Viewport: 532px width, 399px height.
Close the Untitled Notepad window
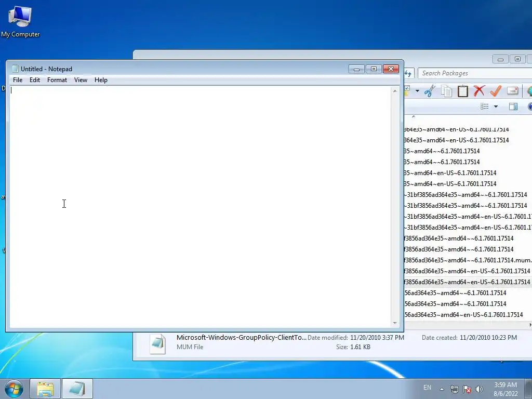pyautogui.click(x=391, y=69)
